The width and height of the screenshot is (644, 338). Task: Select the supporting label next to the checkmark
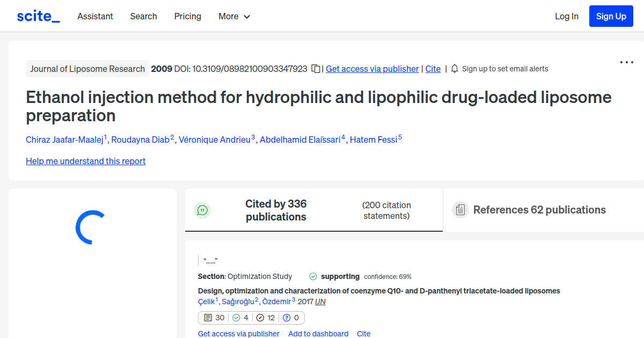click(x=340, y=276)
